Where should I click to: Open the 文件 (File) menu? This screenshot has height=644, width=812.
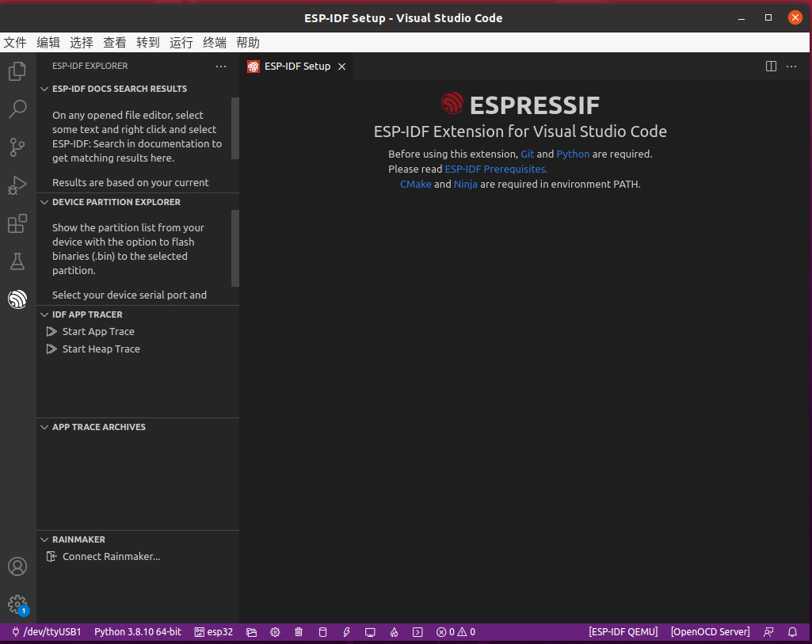(15, 43)
